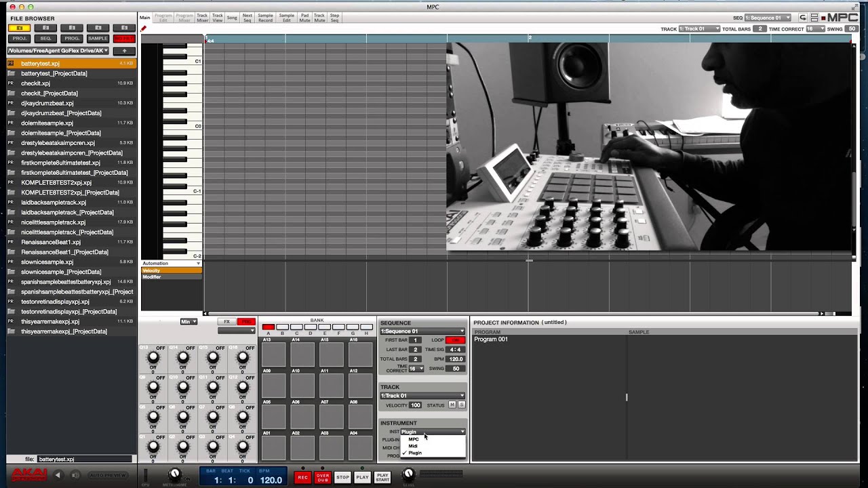
Task: Toggle the Loop ON button
Action: point(455,340)
